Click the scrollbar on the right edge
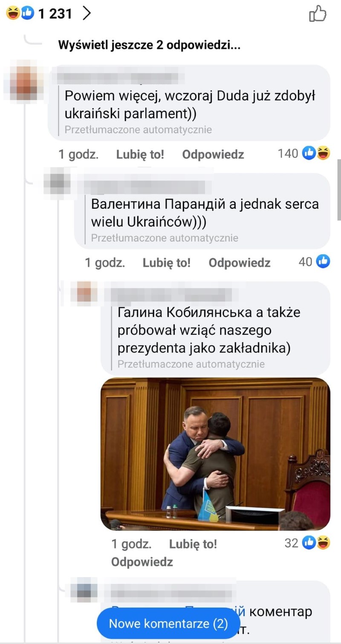The width and height of the screenshot is (341, 644). click(339, 190)
